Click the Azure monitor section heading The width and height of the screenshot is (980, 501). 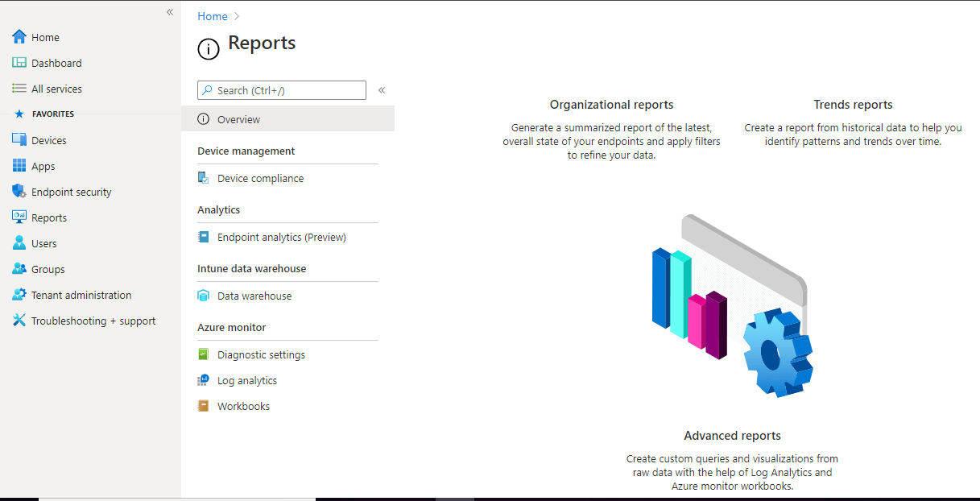[231, 327]
